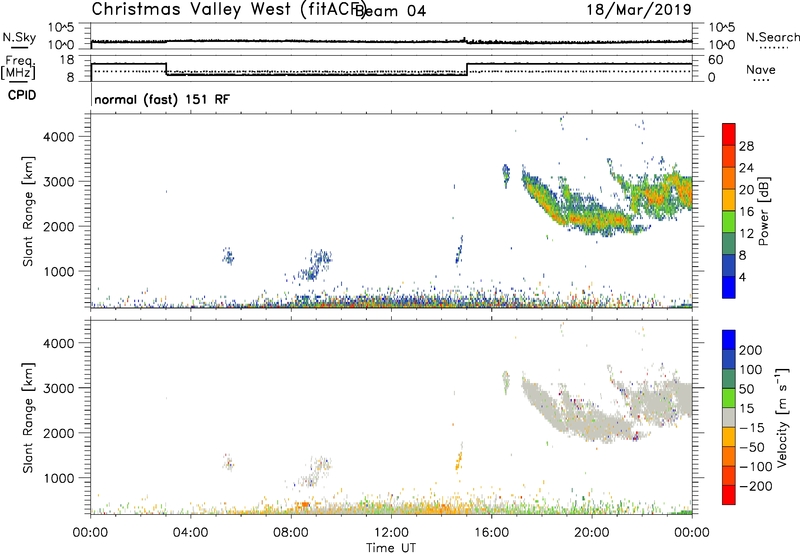Screen dimensions: 800x554
Task: Click the '08:00' time axis tick label
Action: click(291, 533)
